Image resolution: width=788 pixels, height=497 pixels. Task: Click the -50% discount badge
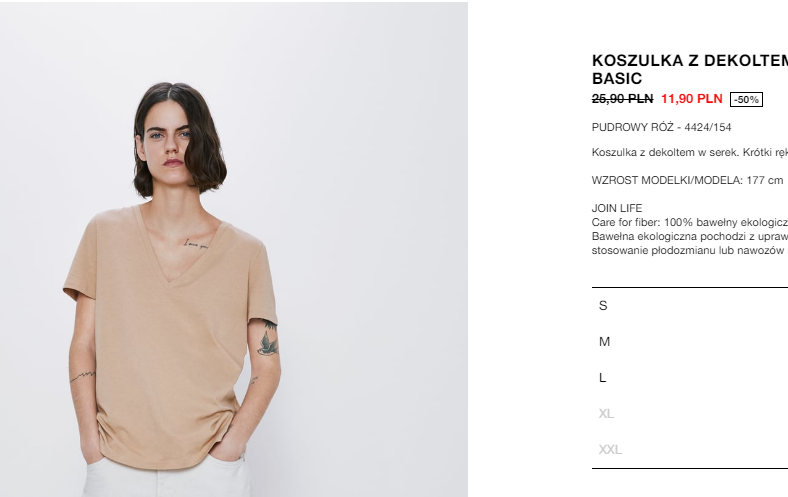click(x=746, y=100)
